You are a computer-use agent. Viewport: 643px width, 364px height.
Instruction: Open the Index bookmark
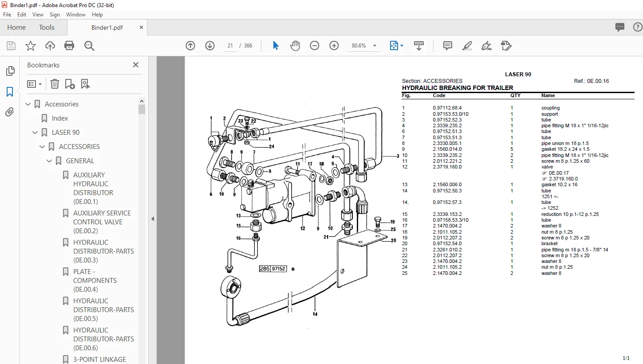[x=60, y=118]
